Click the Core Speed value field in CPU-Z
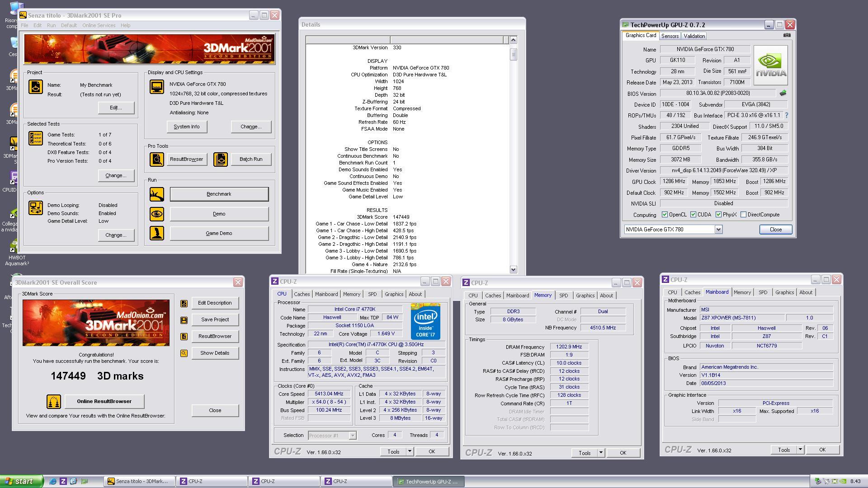Viewport: 868px width, 488px height. 329,394
